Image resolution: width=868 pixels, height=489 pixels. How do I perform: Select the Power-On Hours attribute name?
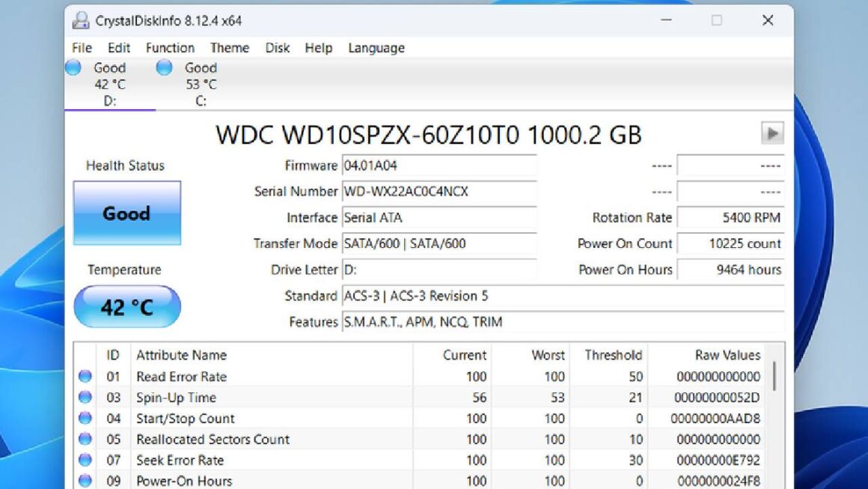click(184, 481)
